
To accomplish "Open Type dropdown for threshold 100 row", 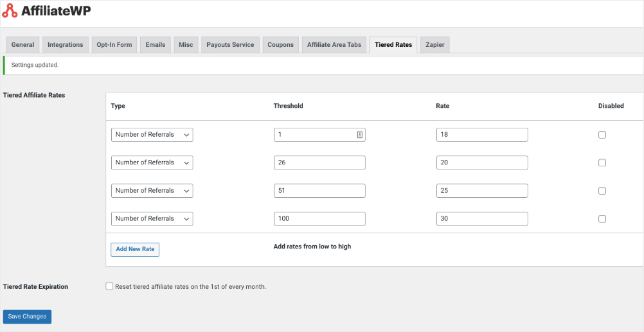I will 152,219.
